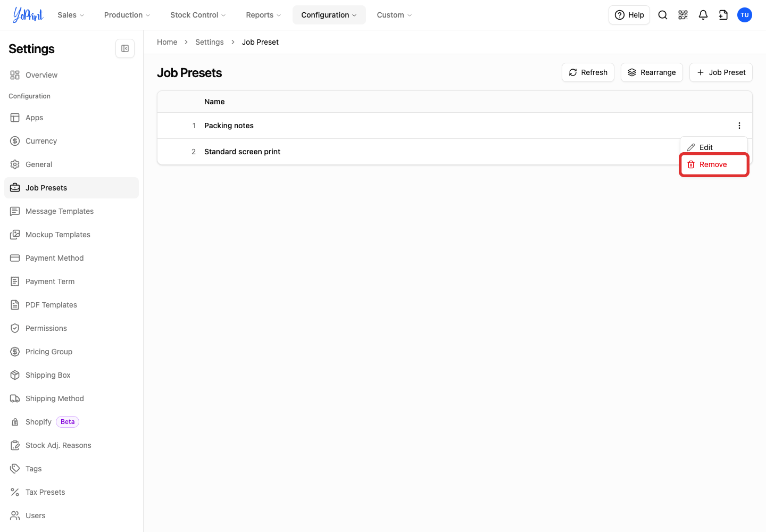Add a new Job Preset
Viewport: 766px width, 532px height.
pyautogui.click(x=721, y=72)
